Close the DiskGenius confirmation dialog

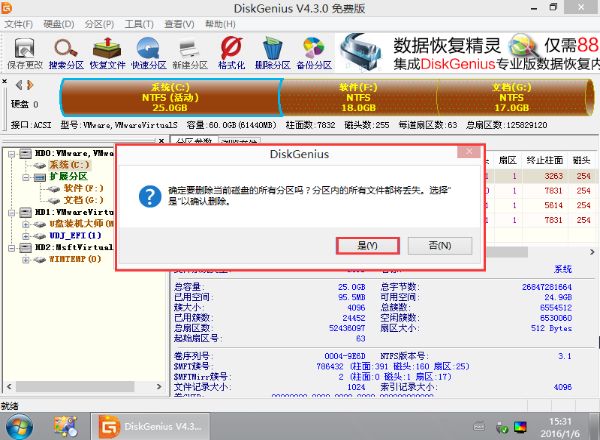(x=469, y=152)
